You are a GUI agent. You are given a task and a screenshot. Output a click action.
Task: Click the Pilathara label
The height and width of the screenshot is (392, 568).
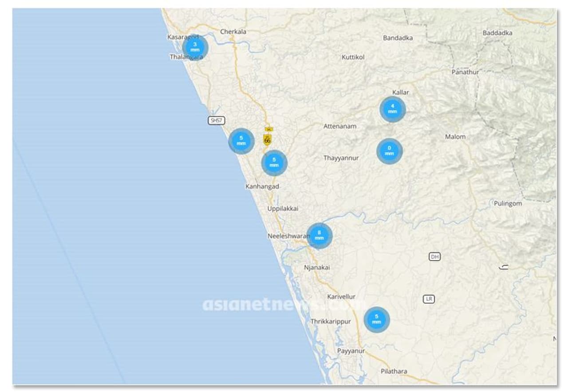(x=394, y=371)
